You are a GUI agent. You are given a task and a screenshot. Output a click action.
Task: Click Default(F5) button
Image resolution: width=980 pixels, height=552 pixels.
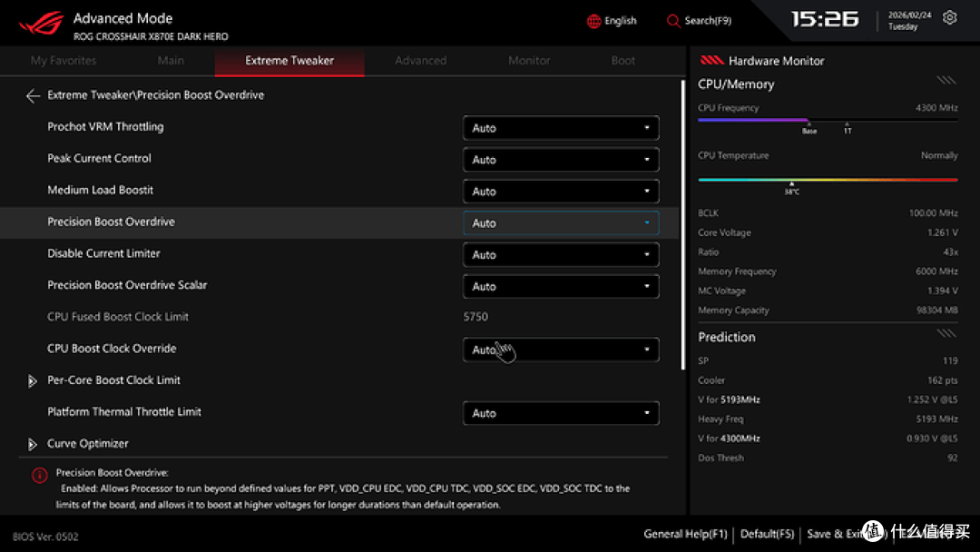[x=767, y=534]
